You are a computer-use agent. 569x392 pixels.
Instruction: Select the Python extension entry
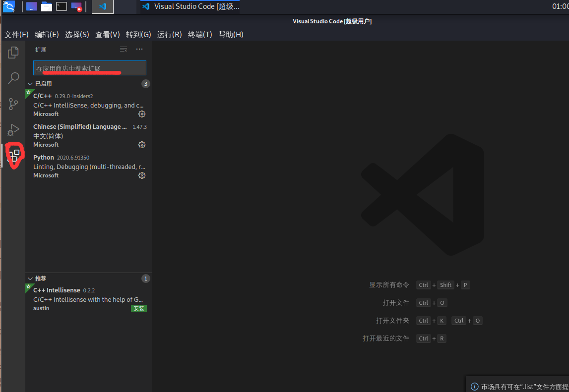[88, 166]
